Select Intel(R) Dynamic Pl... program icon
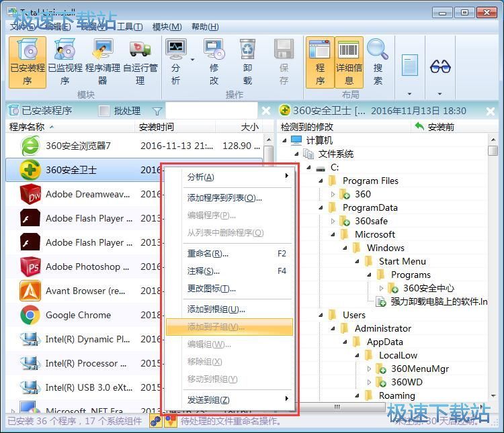Viewport: 504px width, 433px height. [30, 339]
